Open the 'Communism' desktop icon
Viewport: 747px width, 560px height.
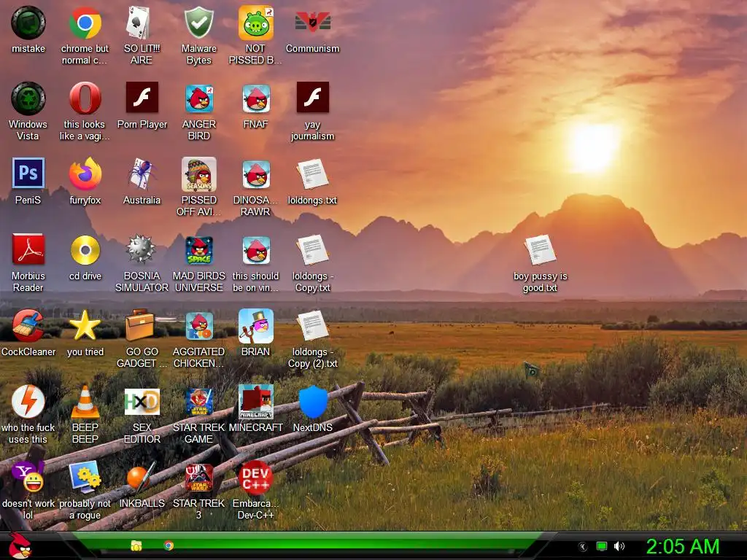pos(312,23)
